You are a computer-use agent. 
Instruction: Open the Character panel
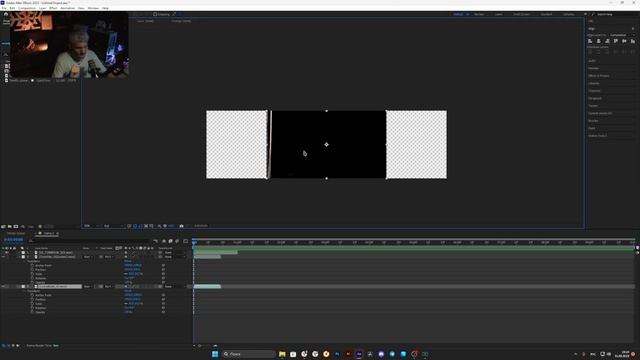594,91
